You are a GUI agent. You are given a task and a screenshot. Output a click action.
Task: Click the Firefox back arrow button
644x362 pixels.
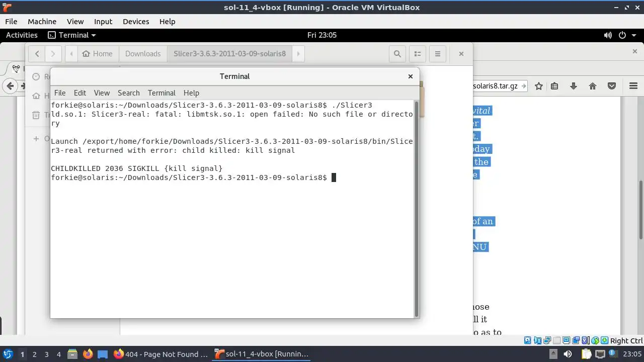click(10, 86)
